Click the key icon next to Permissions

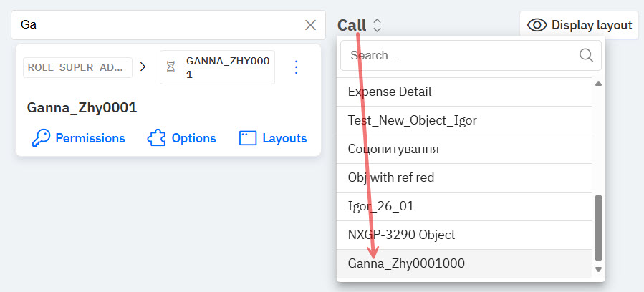[x=41, y=138]
